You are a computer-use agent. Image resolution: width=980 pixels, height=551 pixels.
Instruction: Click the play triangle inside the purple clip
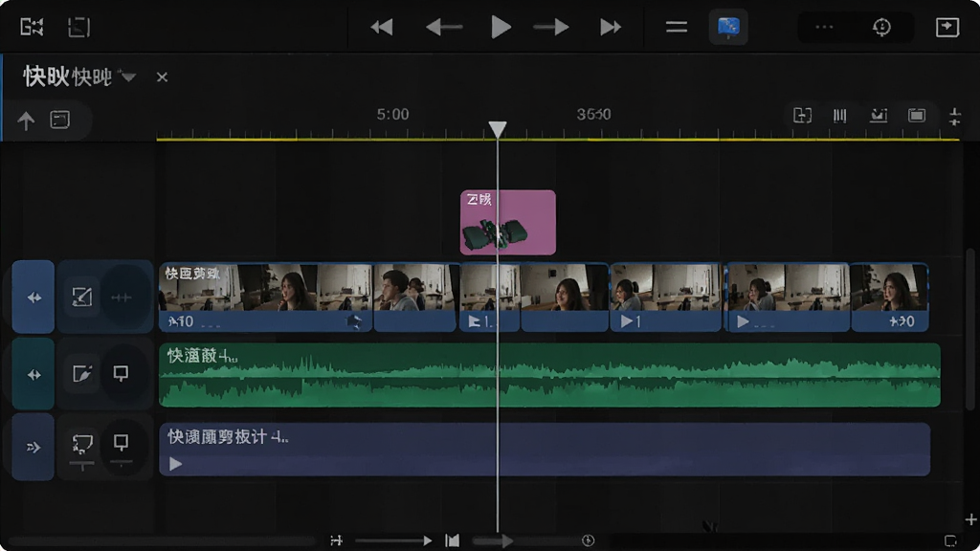click(x=176, y=464)
